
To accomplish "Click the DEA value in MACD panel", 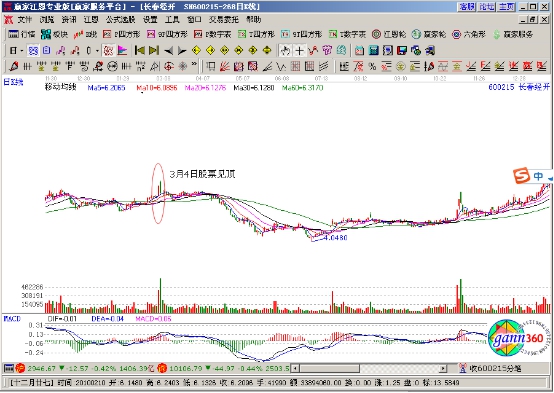I will point(107,319).
